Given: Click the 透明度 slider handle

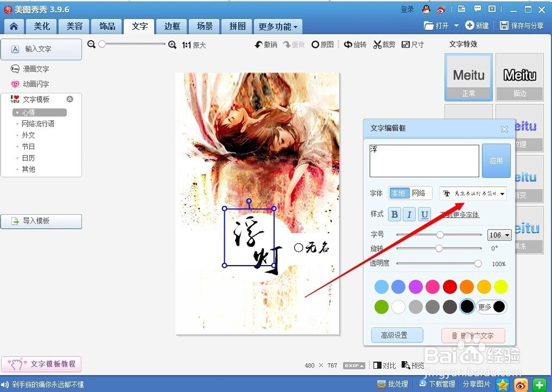Looking at the screenshot, I should 477,263.
